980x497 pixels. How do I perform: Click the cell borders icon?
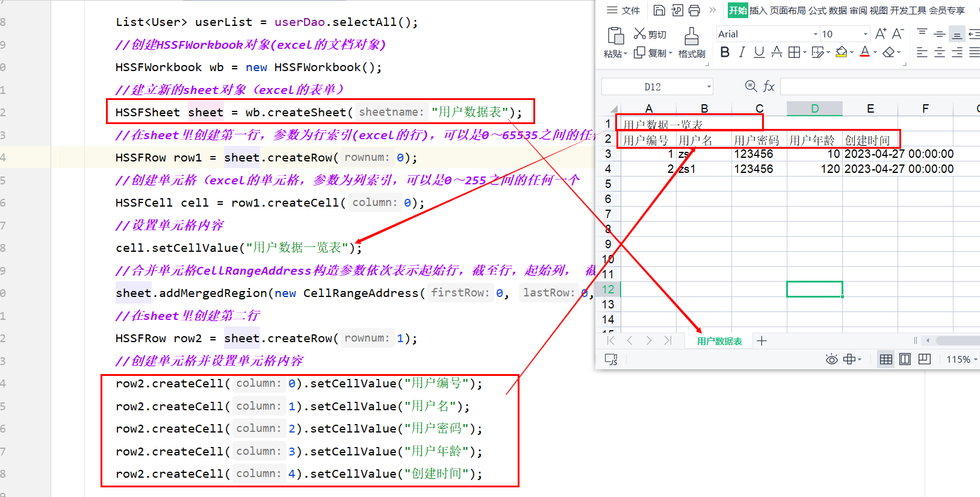click(x=794, y=52)
